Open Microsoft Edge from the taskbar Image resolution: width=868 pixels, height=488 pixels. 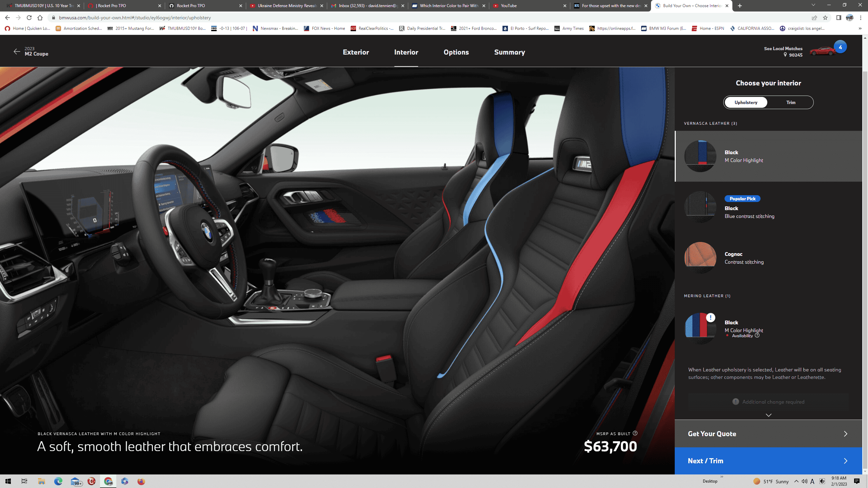(58, 481)
